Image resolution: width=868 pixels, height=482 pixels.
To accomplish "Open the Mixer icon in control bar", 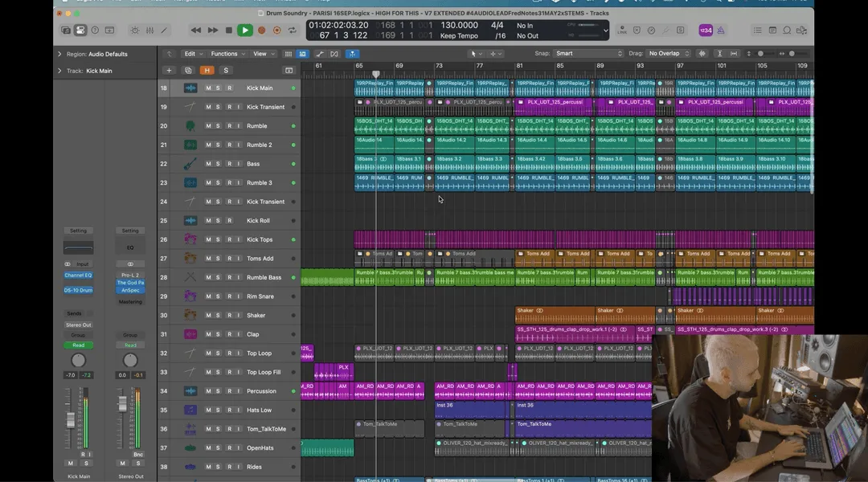I will pyautogui.click(x=150, y=31).
